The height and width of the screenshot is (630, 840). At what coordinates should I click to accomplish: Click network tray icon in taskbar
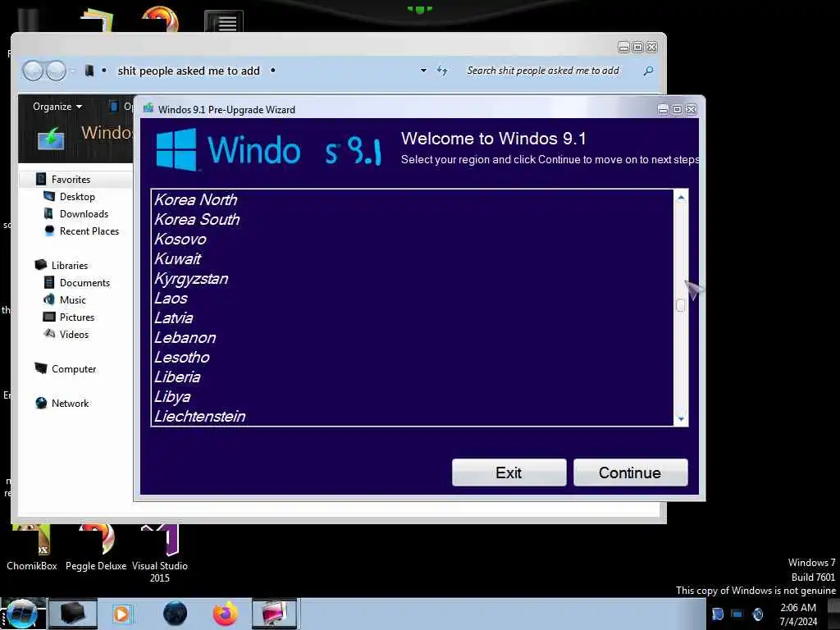(x=737, y=614)
